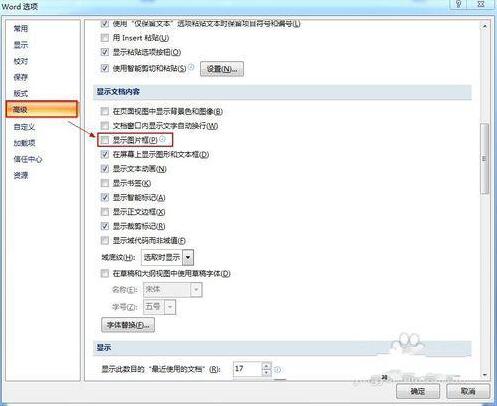Switch to 显示 category in sidebar
The image size is (497, 406).
21,45
